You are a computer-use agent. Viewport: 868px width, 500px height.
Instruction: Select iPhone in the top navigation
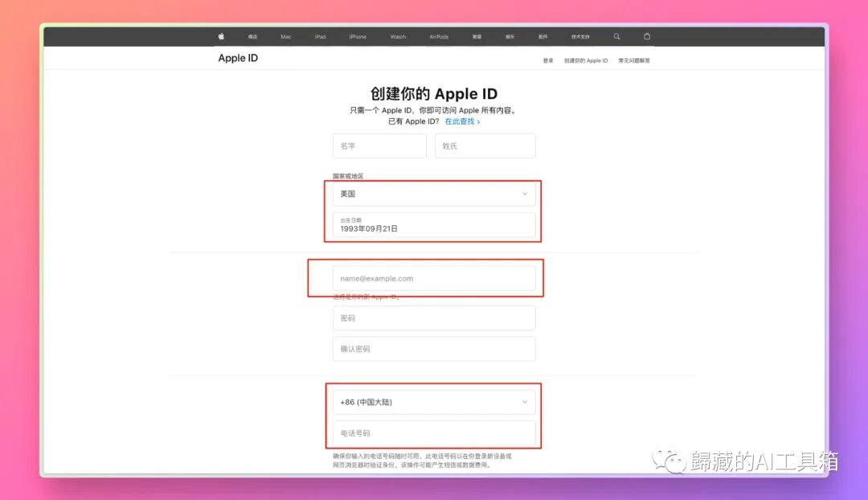click(358, 36)
